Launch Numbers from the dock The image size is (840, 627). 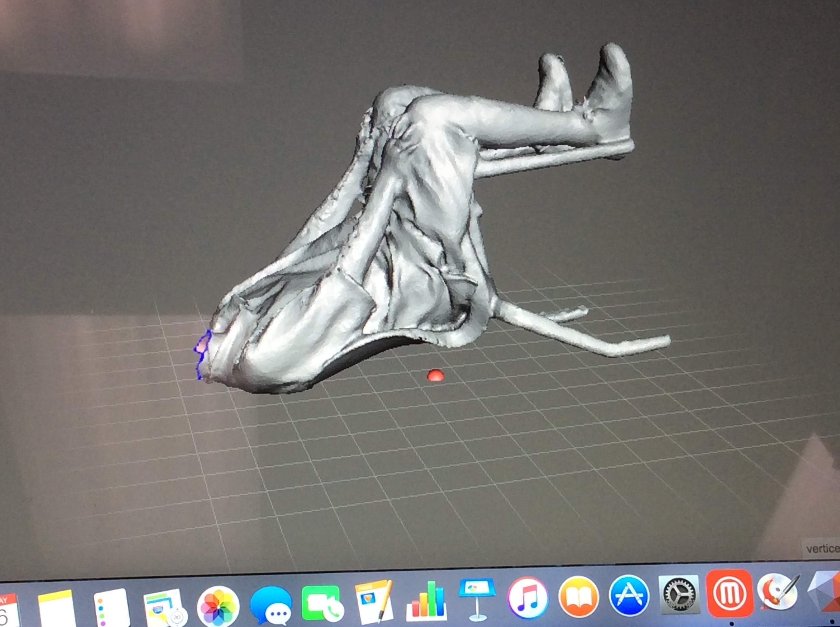(x=426, y=601)
